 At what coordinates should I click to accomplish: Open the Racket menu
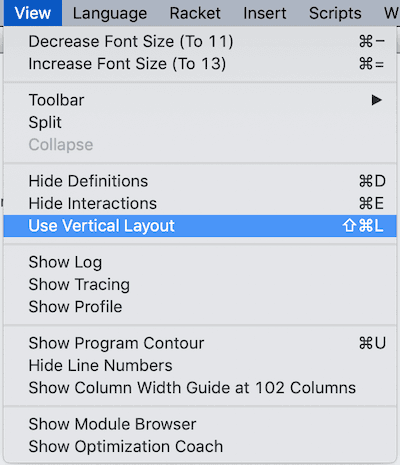(x=195, y=13)
